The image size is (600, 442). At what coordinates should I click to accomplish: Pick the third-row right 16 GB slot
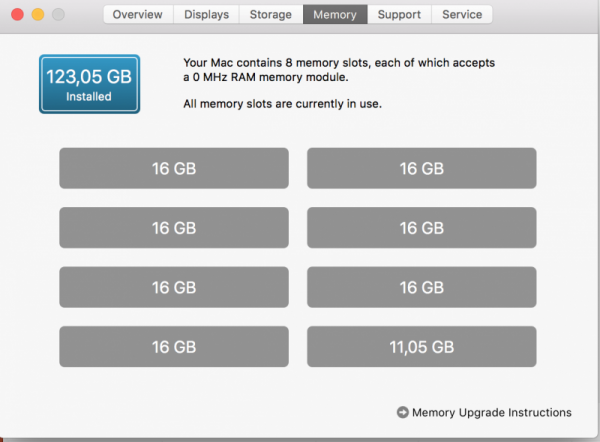(421, 287)
